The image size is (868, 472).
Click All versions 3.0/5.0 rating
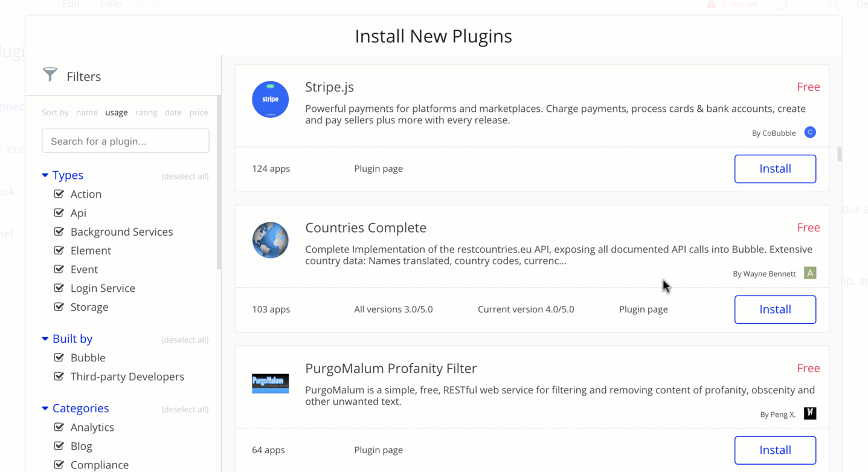(393, 309)
